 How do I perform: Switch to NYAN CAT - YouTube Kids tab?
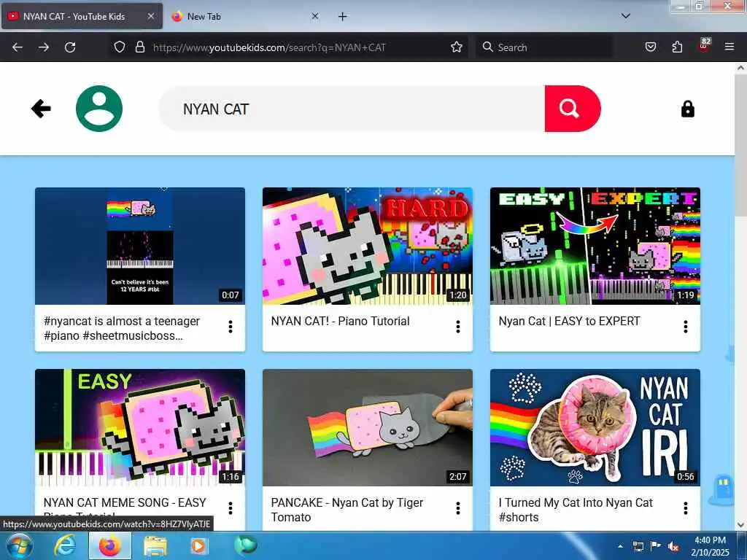(74, 16)
